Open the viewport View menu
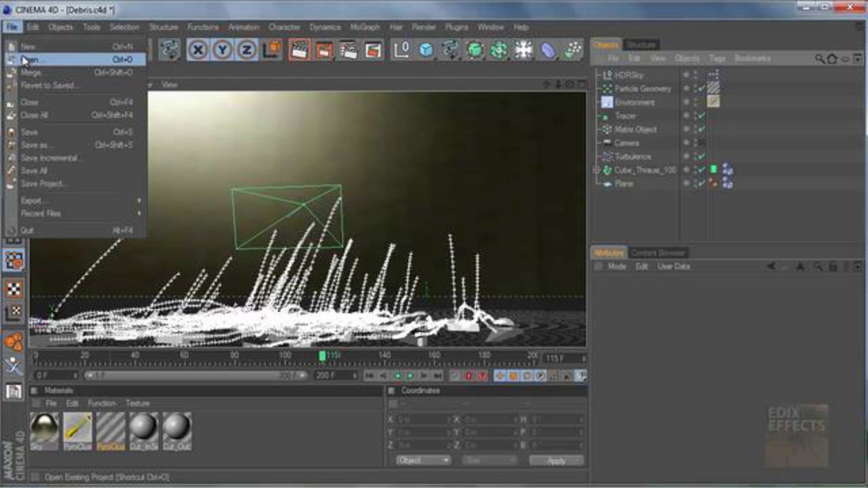 [x=169, y=85]
